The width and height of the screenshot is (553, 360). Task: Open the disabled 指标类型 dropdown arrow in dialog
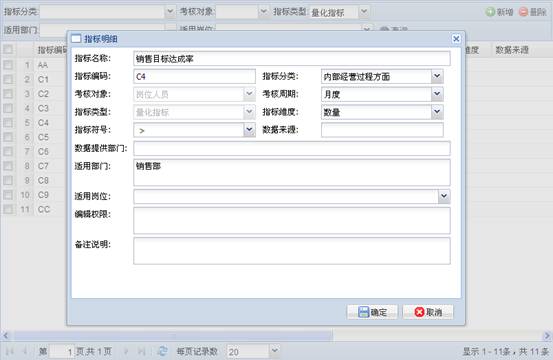point(249,112)
